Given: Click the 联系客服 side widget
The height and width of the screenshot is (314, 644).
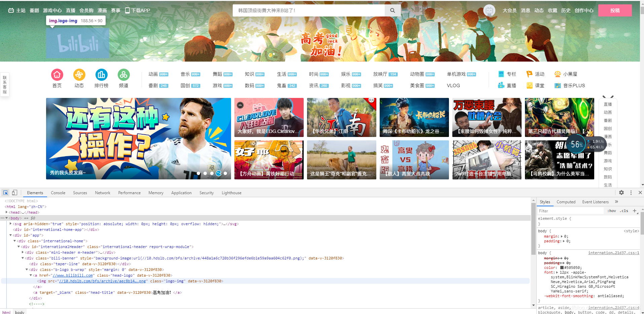Looking at the screenshot, I should pyautogui.click(x=5, y=84).
